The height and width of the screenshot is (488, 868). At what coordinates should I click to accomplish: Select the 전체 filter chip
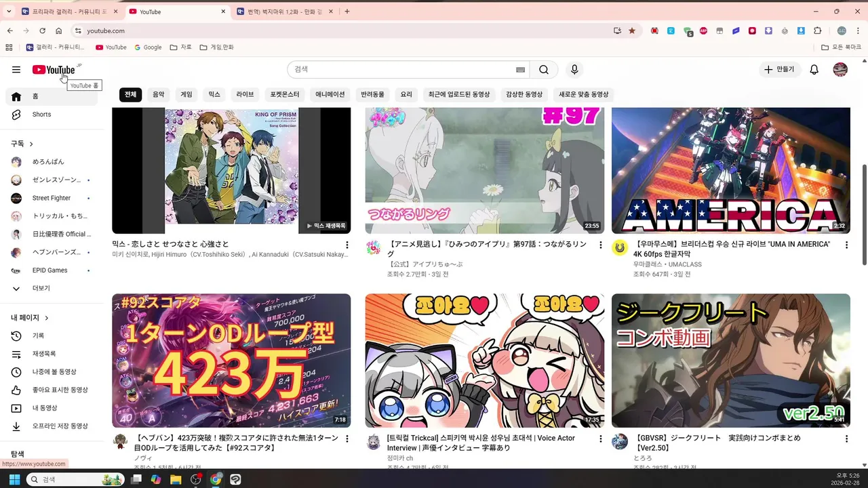coord(130,94)
